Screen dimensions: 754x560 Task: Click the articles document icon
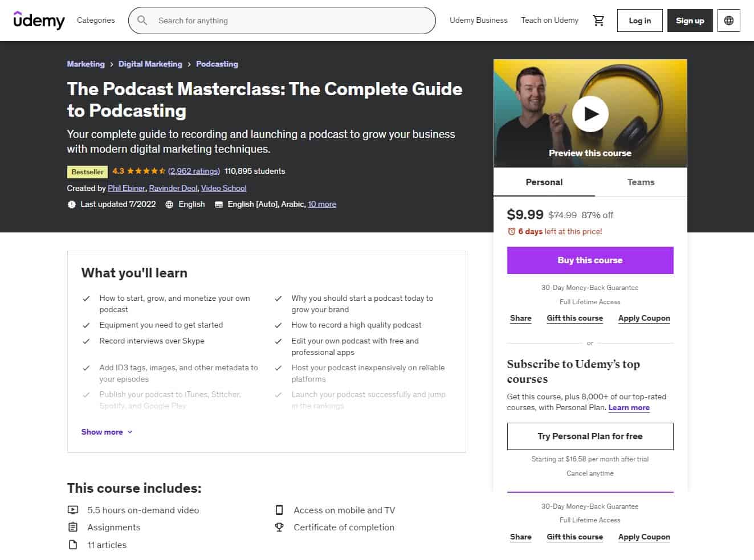pos(73,545)
